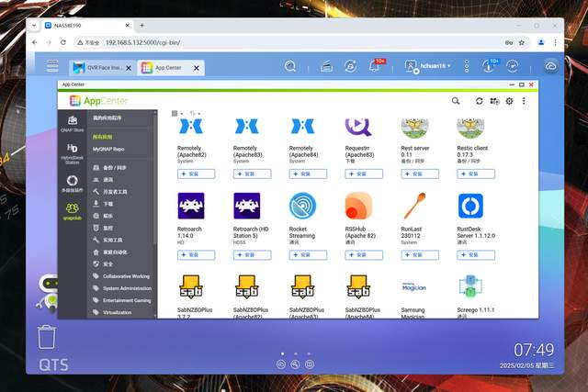Screen dimensions: 588x392
Task: Open the RSSHub (Apache 82) app icon
Action: (358, 206)
